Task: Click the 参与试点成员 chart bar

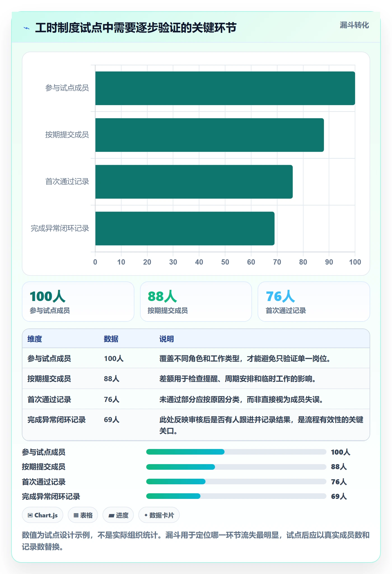Action: click(x=225, y=88)
